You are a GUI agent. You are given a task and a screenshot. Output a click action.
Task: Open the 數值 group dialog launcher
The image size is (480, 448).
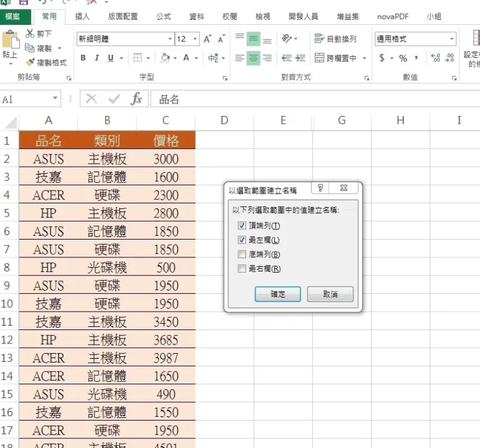[455, 78]
